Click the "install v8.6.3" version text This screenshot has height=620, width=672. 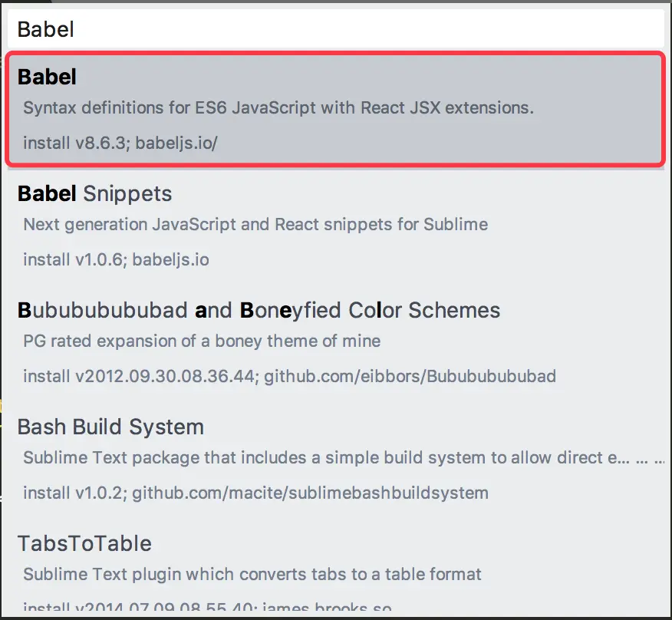tap(74, 143)
